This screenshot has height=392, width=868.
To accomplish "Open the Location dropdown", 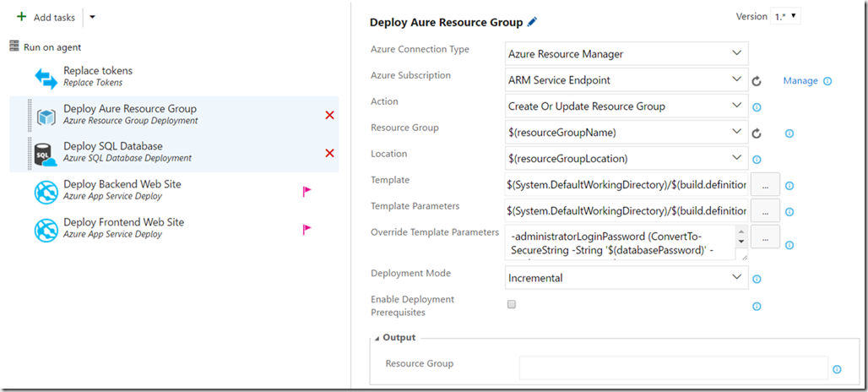I will pyautogui.click(x=627, y=158).
